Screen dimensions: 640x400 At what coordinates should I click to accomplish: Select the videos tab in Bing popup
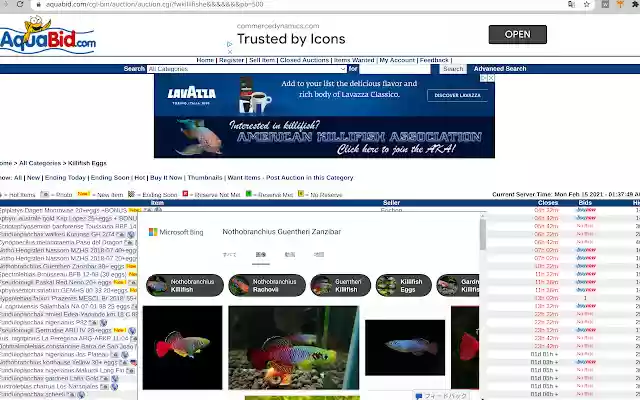point(289,255)
